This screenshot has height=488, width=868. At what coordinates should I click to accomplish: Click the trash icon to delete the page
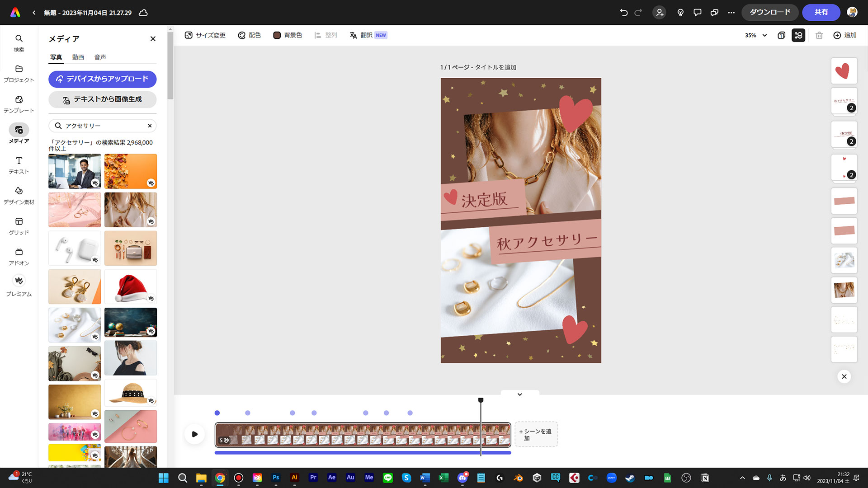pyautogui.click(x=819, y=35)
